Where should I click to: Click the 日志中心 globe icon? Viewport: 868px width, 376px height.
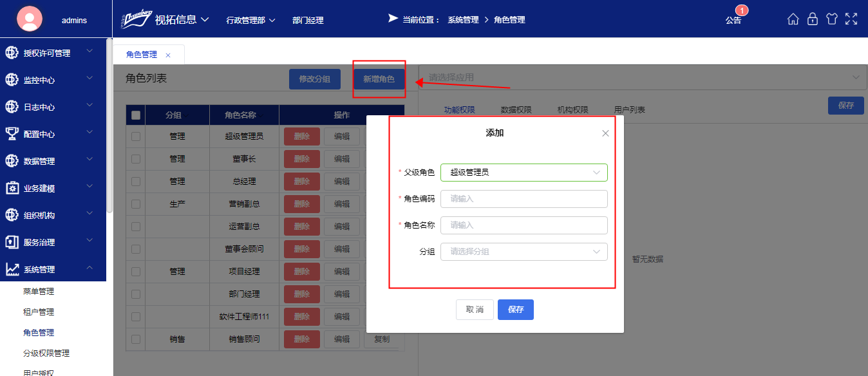coord(12,107)
